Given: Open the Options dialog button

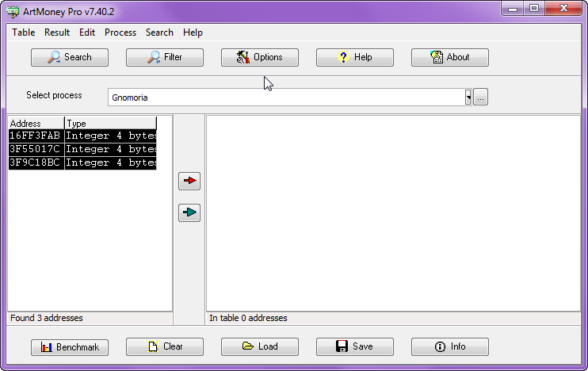Looking at the screenshot, I should (260, 57).
